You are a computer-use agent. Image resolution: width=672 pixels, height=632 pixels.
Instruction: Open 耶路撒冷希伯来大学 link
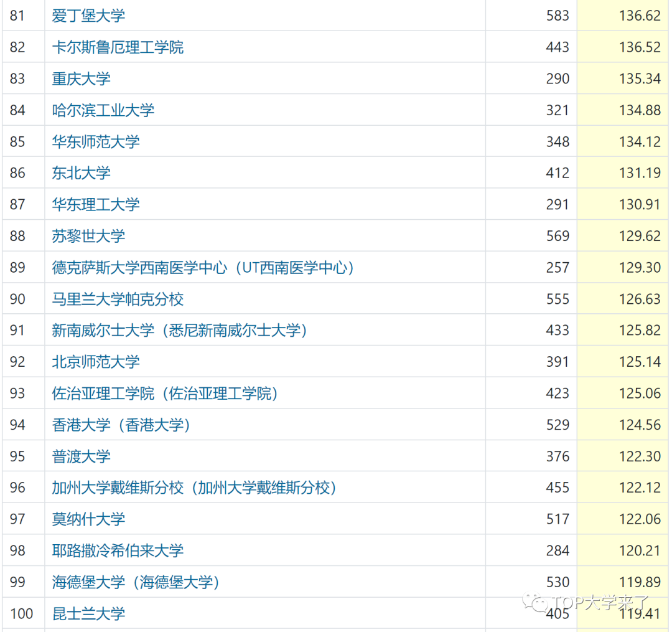point(118,550)
